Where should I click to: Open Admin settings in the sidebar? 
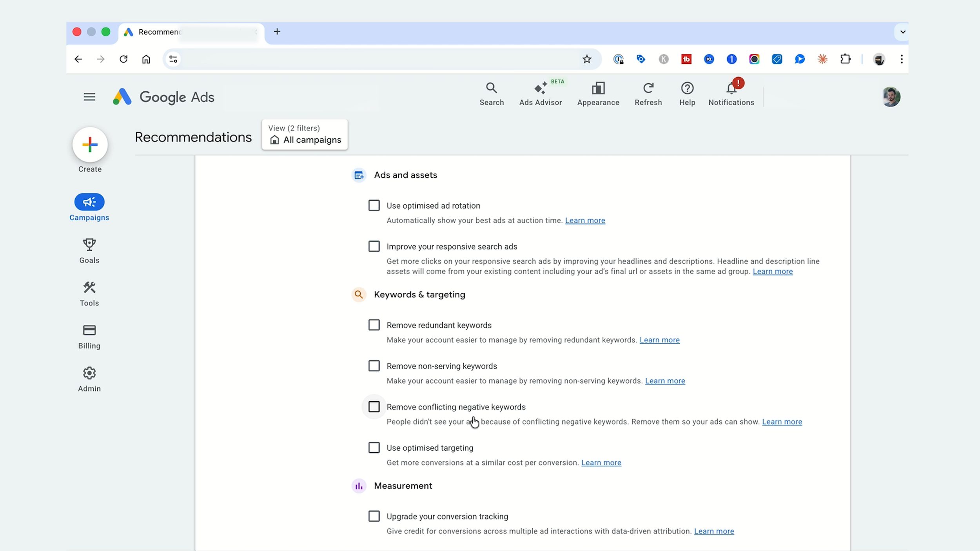tap(89, 379)
